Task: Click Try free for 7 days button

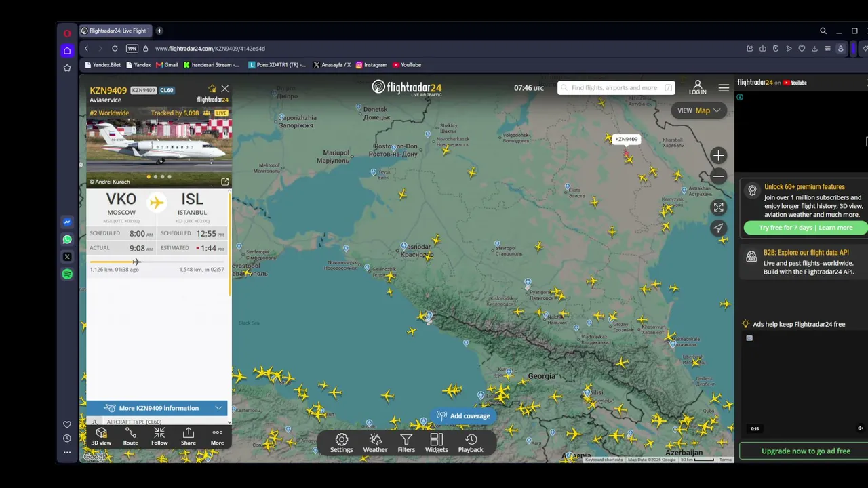Action: tap(806, 228)
